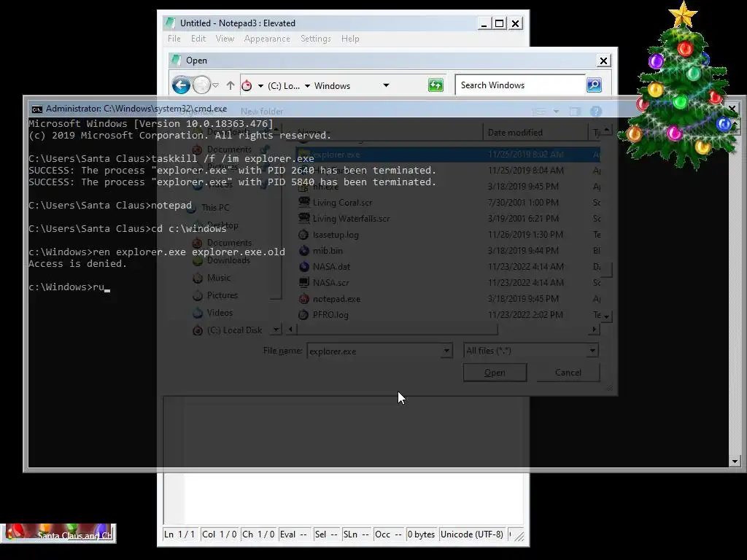Screen dimensions: 747x560
Task: Expand dropdown arrow before (C:) Lo...
Action: pos(260,86)
